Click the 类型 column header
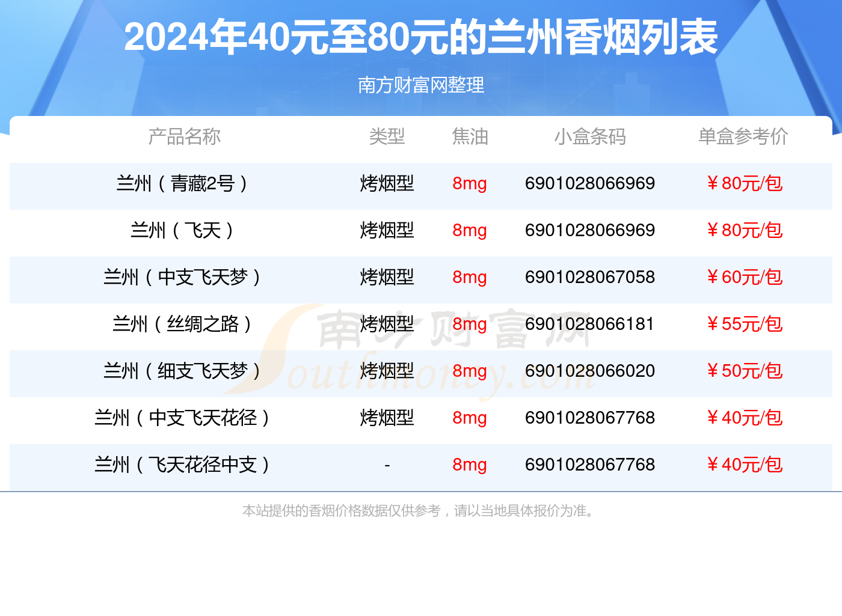 coord(387,136)
